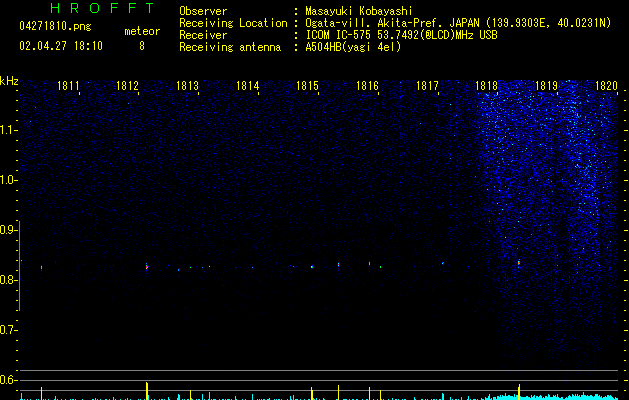Click the tallest yellow power spike under the 1812 echo

(147, 391)
